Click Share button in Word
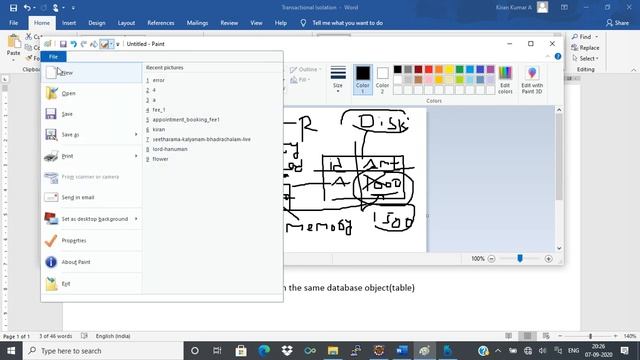Screen dimensions: 640x360 coord(617,23)
